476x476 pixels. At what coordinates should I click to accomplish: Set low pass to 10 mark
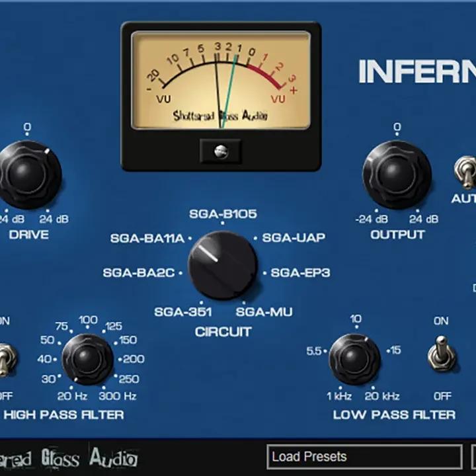point(356,319)
